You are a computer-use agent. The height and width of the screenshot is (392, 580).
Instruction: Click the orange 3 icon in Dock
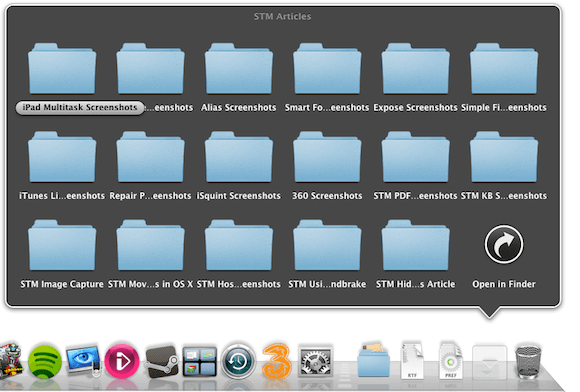[277, 361]
